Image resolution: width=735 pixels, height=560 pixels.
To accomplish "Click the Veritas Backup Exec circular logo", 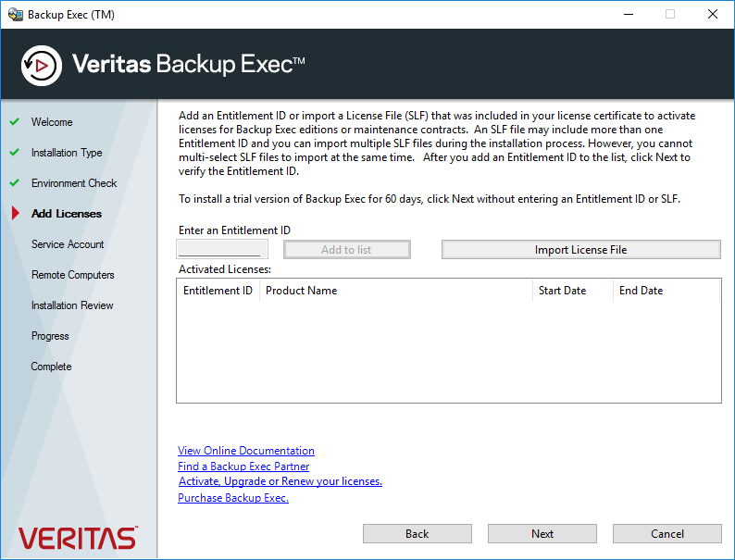I will tap(42, 66).
